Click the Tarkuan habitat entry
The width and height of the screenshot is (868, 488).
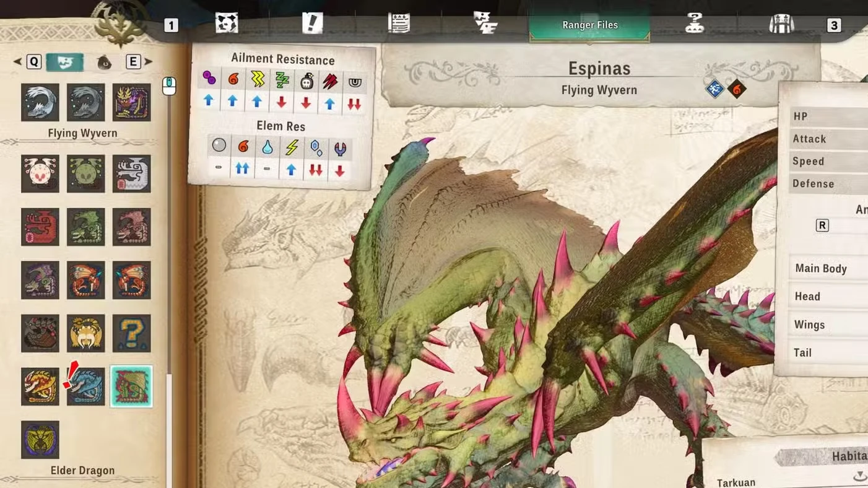[736, 482]
